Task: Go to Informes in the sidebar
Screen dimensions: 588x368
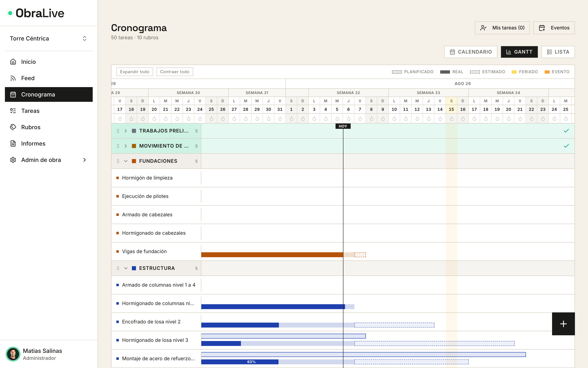Action: [x=49, y=143]
